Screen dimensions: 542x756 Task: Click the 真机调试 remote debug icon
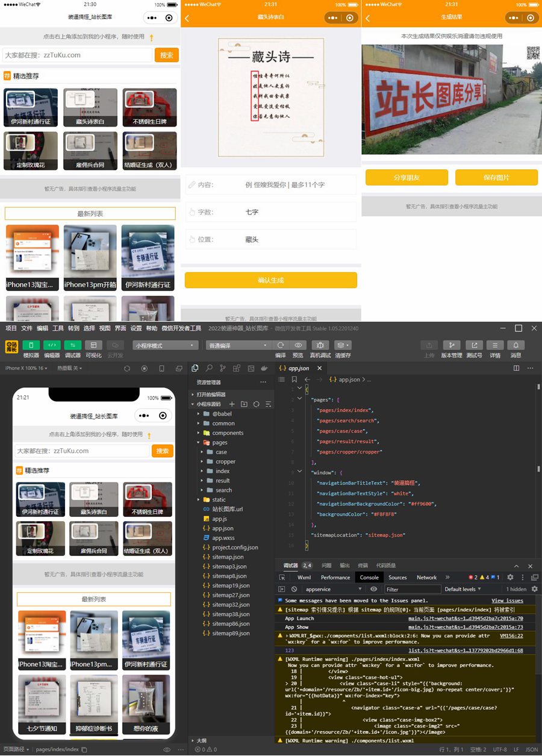pyautogui.click(x=320, y=345)
